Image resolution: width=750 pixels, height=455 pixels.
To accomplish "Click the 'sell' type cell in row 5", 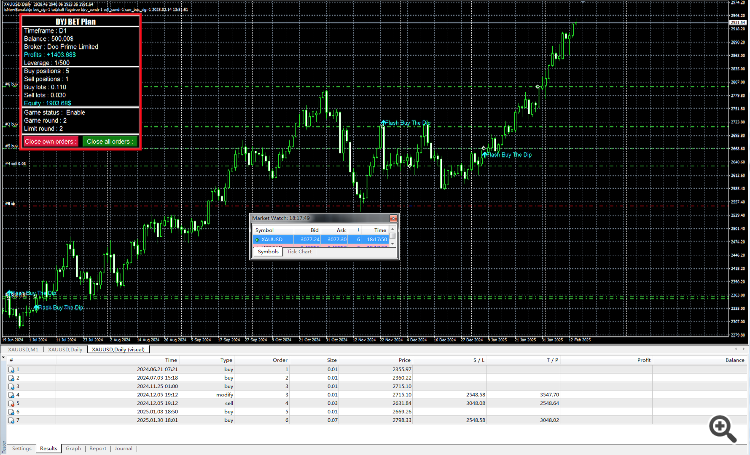I will [x=229, y=403].
